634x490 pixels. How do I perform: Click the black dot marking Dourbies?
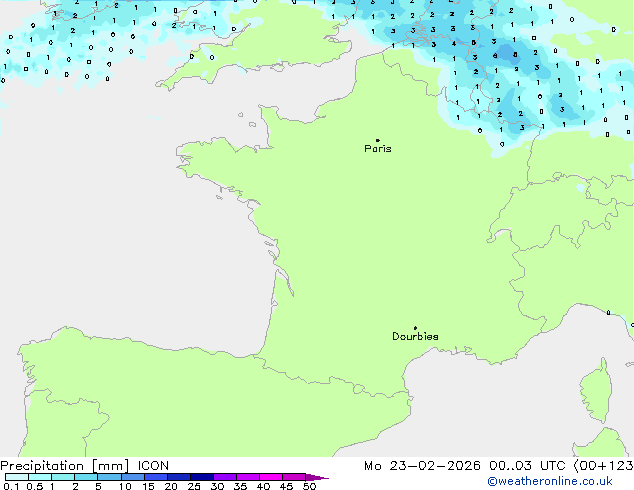point(415,328)
